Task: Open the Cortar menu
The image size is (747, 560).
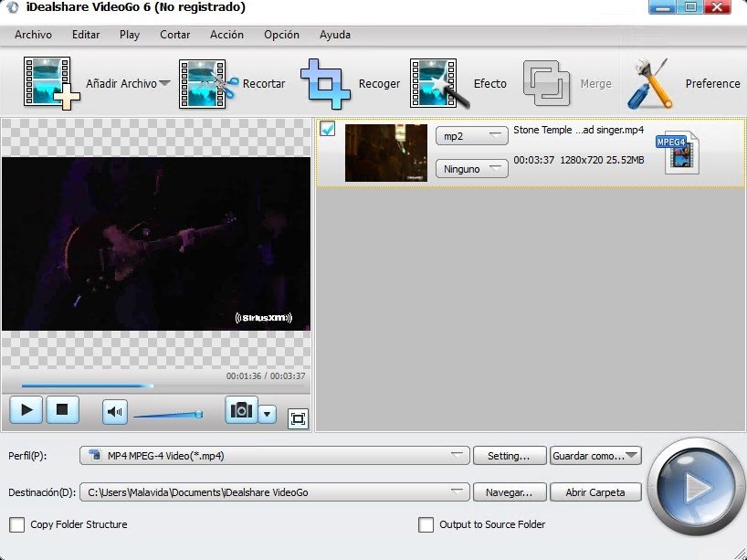Action: [174, 35]
